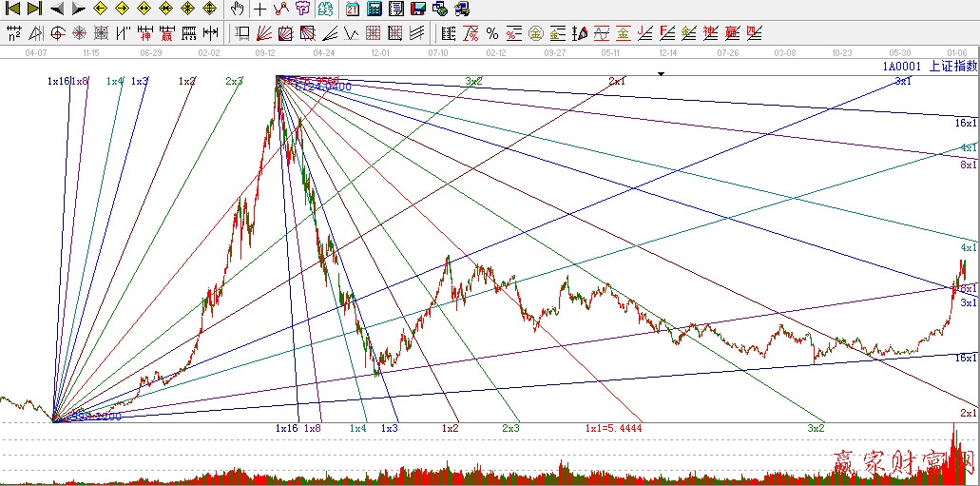Pick the circled 金 golden ratio tool
Image resolution: width=980 pixels, height=486 pixels.
coord(536,33)
